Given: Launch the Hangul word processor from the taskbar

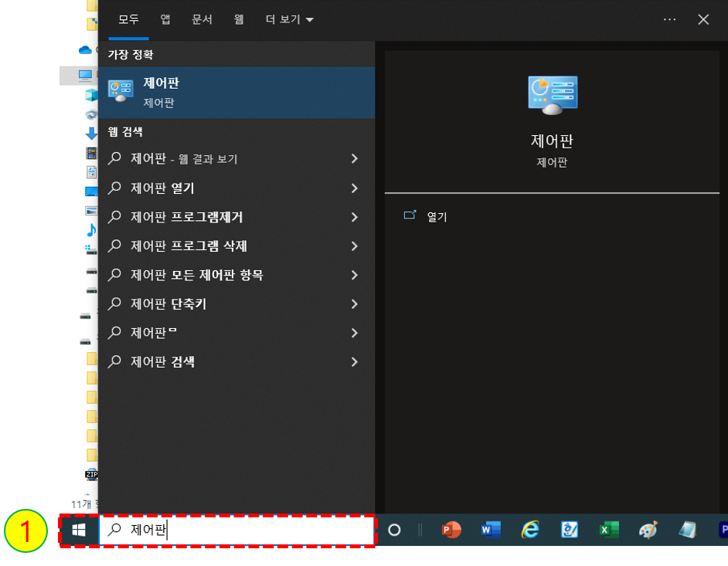Looking at the screenshot, I should [x=570, y=530].
